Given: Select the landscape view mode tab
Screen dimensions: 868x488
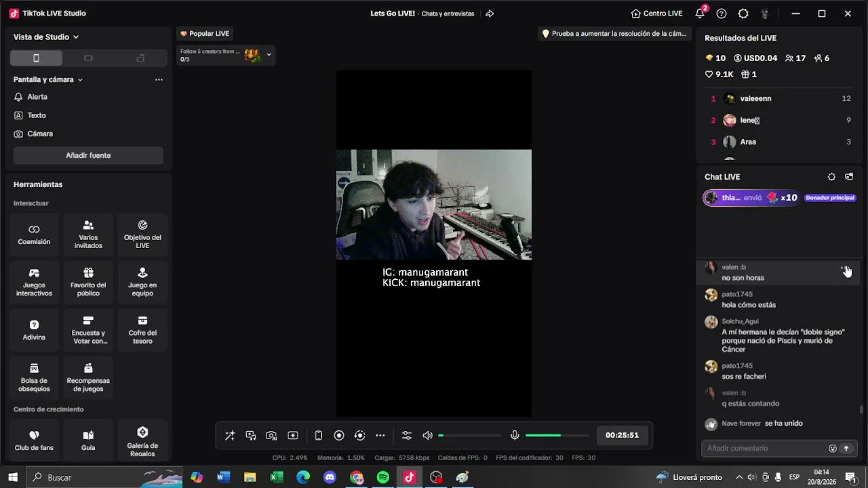Looking at the screenshot, I should pyautogui.click(x=88, y=58).
